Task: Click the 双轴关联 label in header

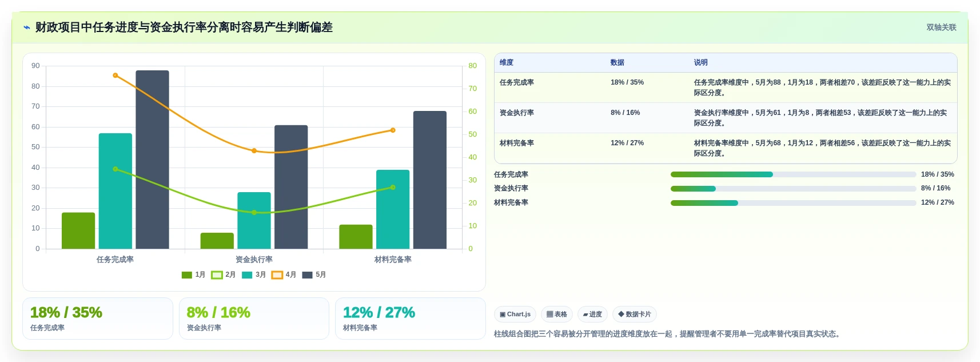Action: pyautogui.click(x=941, y=27)
